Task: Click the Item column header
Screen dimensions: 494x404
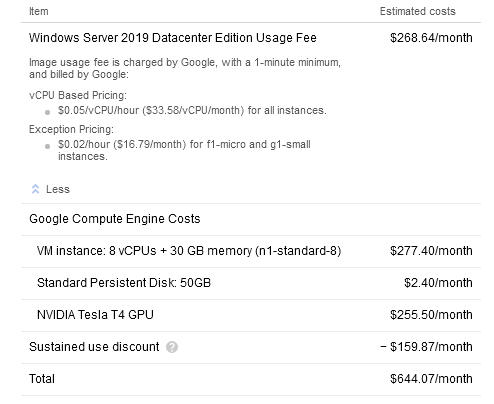Action: point(39,11)
